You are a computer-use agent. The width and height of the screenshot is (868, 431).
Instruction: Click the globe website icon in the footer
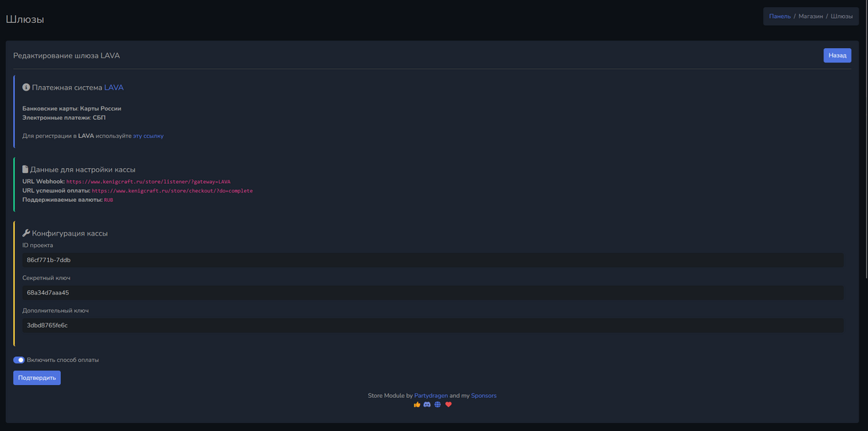coord(437,404)
